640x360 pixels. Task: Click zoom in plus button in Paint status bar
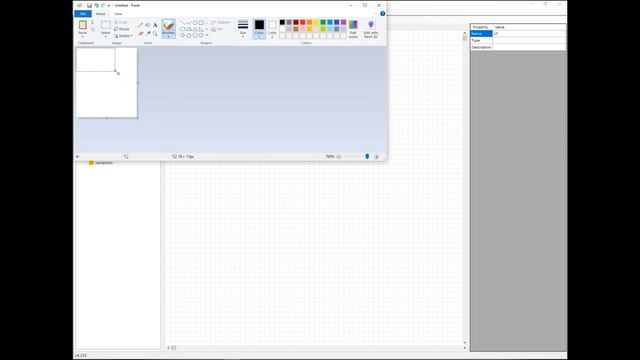[377, 156]
